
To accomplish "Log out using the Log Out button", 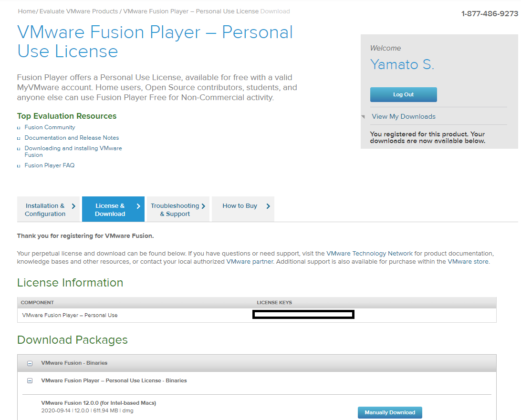I will pos(403,94).
